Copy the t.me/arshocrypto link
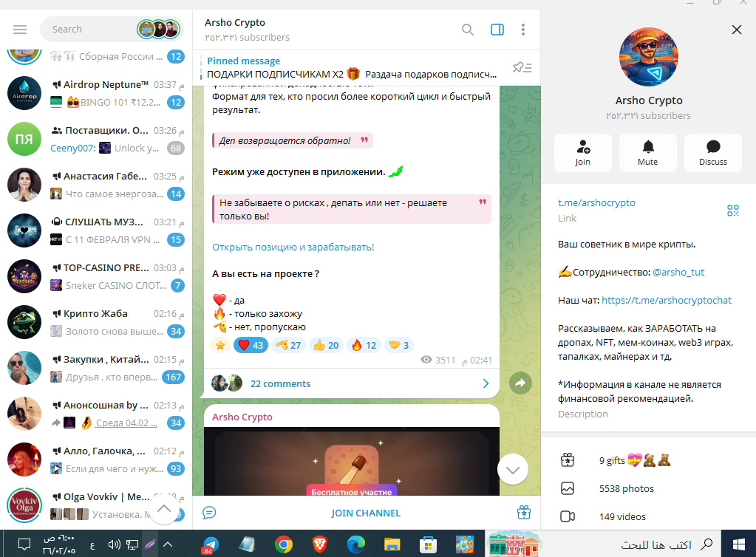Screen dimensions: 756x557 (x=596, y=203)
